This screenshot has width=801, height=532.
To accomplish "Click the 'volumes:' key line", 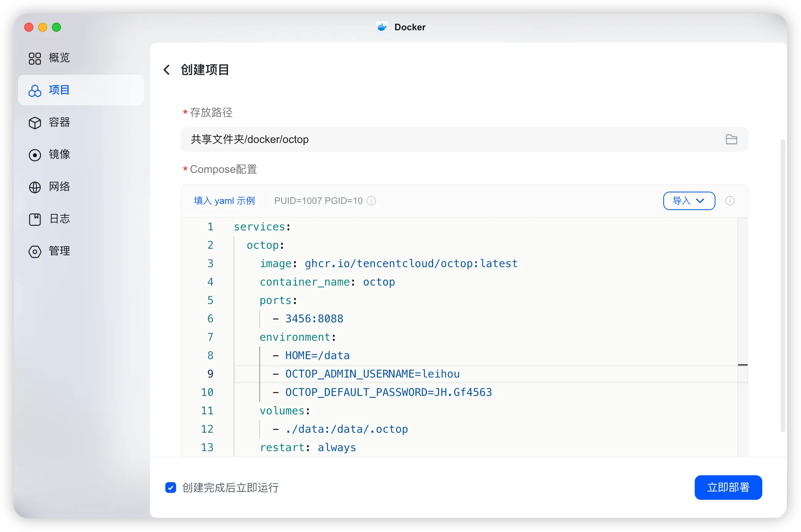I will pos(285,411).
